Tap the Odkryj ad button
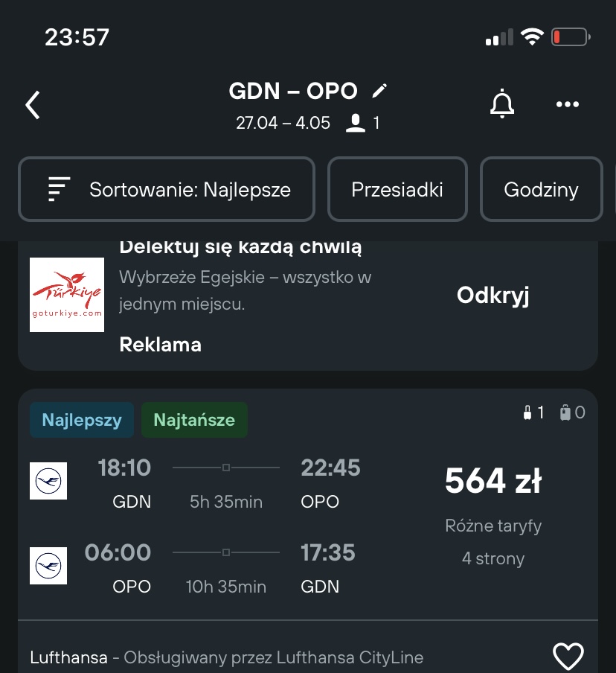The image size is (616, 673). pos(493,296)
